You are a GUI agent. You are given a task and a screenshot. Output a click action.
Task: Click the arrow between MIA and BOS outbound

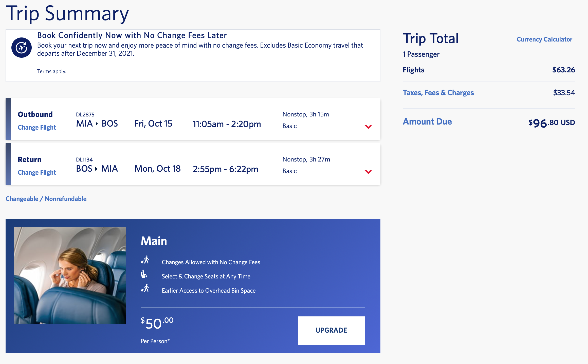pos(97,124)
